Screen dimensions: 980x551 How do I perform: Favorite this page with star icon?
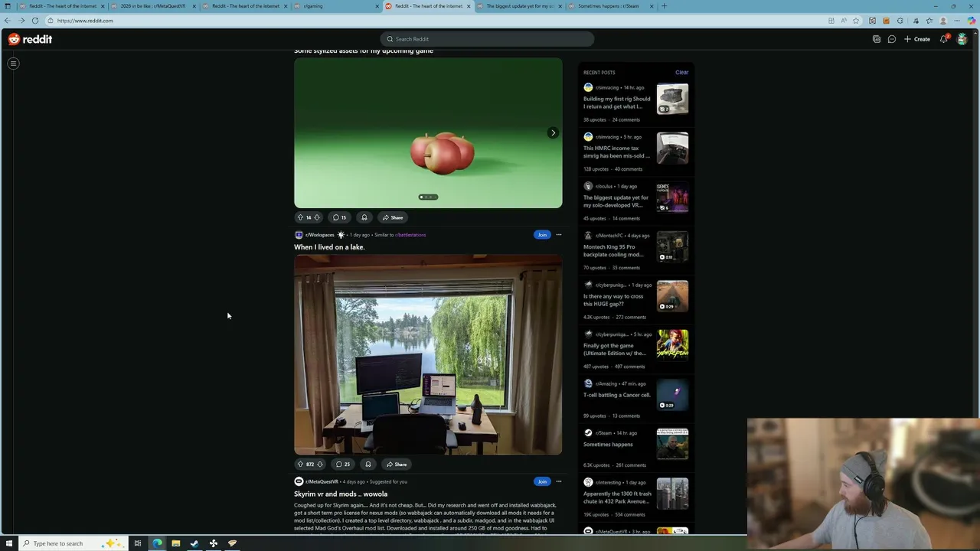point(856,21)
